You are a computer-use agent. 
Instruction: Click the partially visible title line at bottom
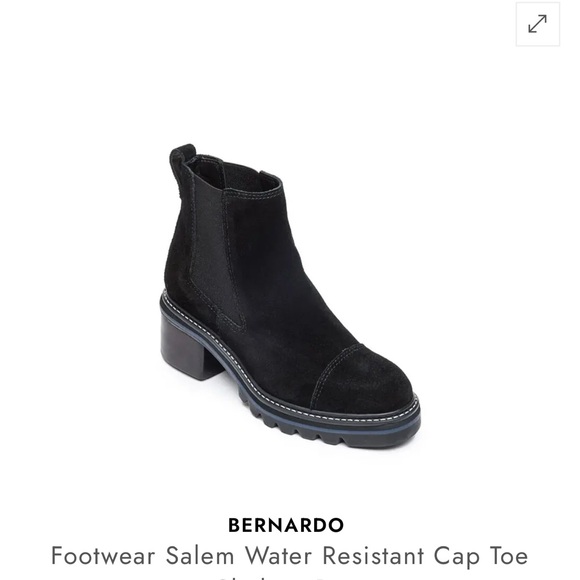click(x=274, y=577)
